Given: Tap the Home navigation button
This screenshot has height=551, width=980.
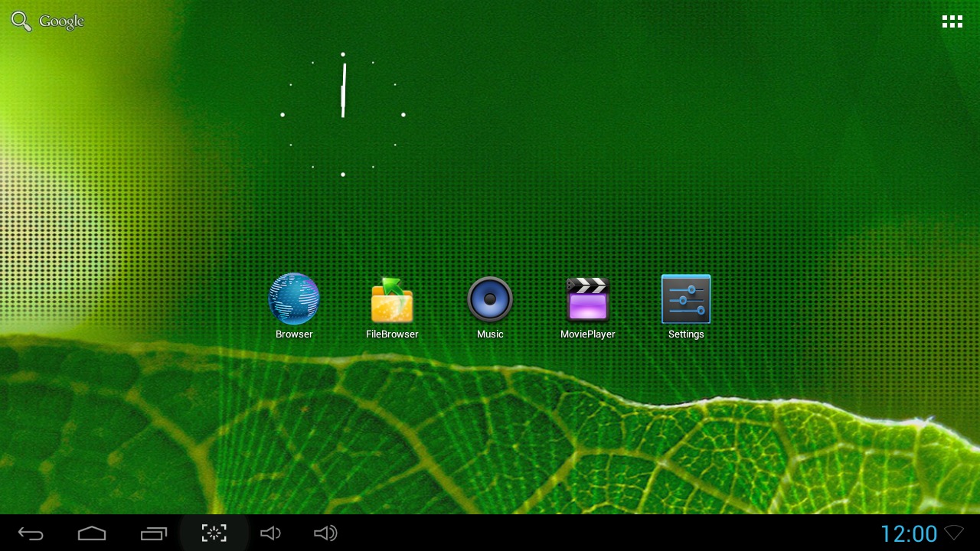Looking at the screenshot, I should (92, 533).
